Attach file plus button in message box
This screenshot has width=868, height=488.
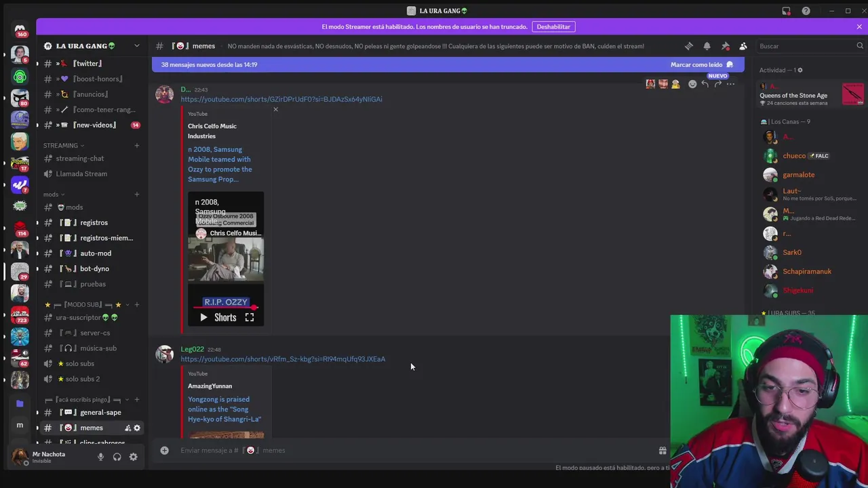[x=164, y=450]
